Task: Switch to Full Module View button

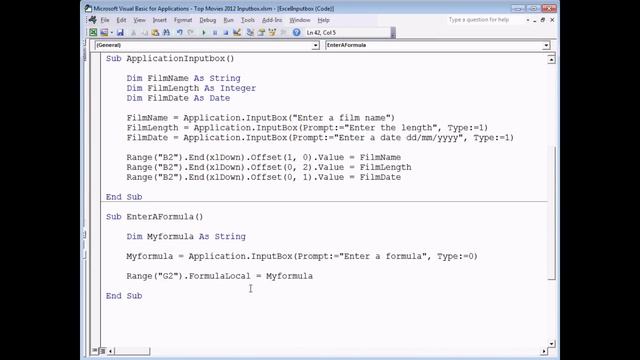Action: click(102, 351)
